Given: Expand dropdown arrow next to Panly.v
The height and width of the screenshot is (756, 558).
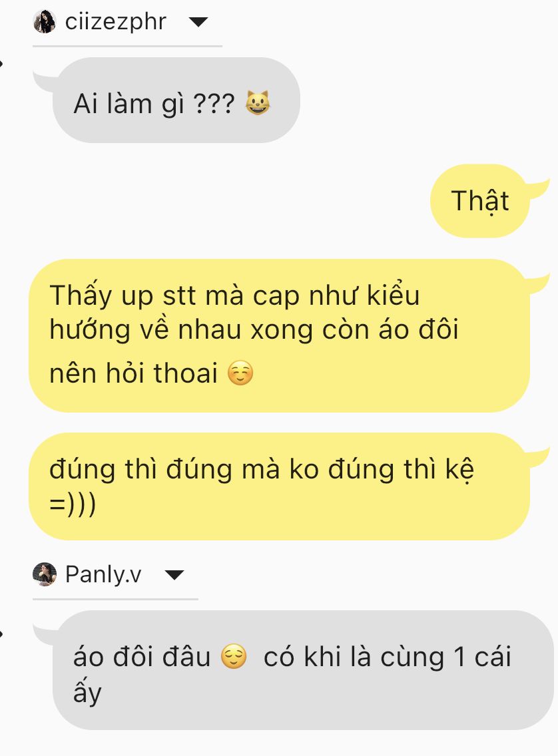Looking at the screenshot, I should tap(174, 575).
